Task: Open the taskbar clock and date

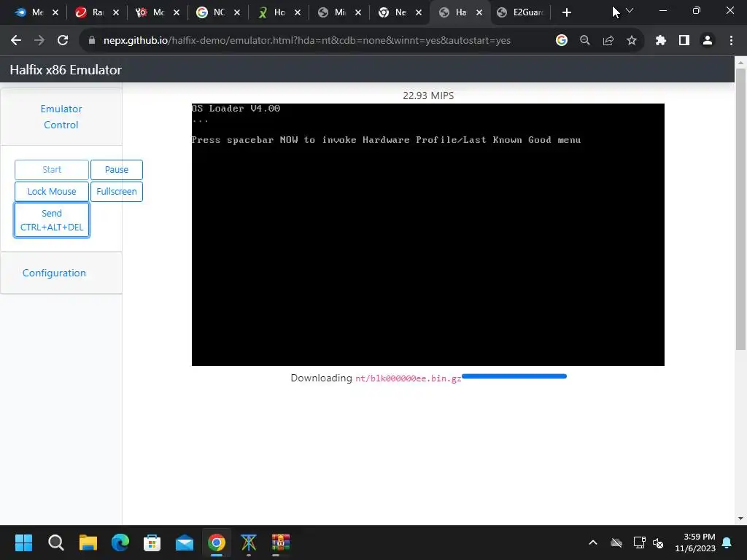Action: tap(695, 542)
